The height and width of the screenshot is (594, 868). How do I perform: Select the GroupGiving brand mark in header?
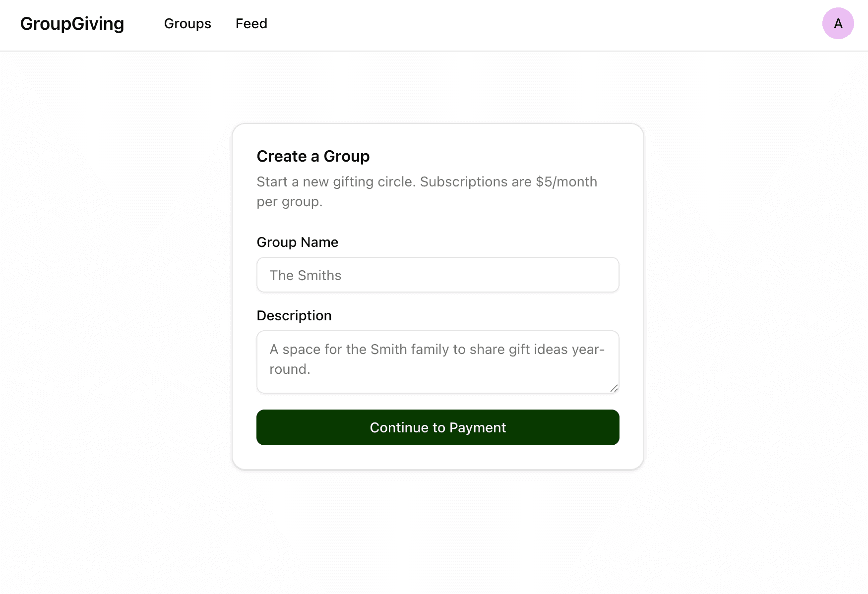72,23
